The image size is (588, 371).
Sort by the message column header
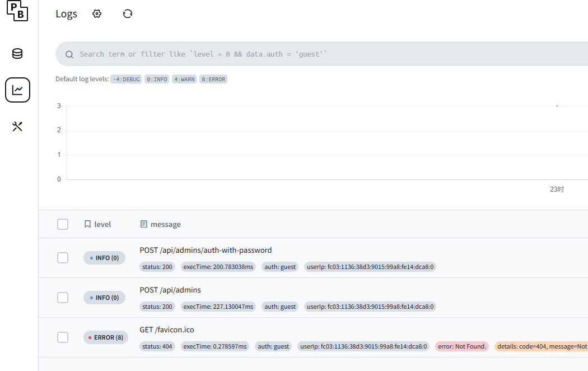point(161,224)
